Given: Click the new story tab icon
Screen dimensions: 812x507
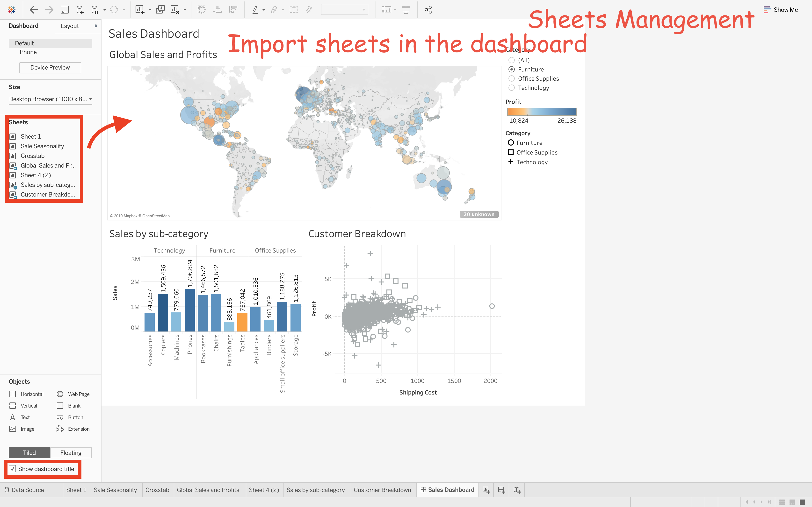Looking at the screenshot, I should 517,490.
